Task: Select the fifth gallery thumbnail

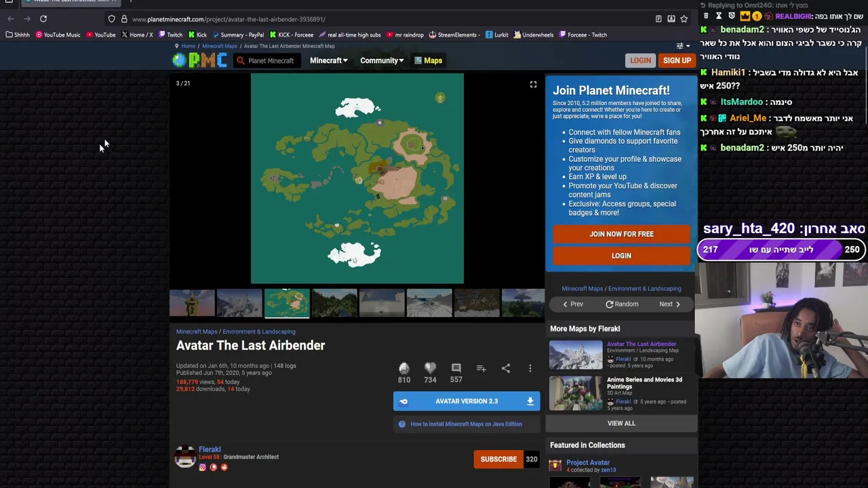Action: click(x=382, y=303)
